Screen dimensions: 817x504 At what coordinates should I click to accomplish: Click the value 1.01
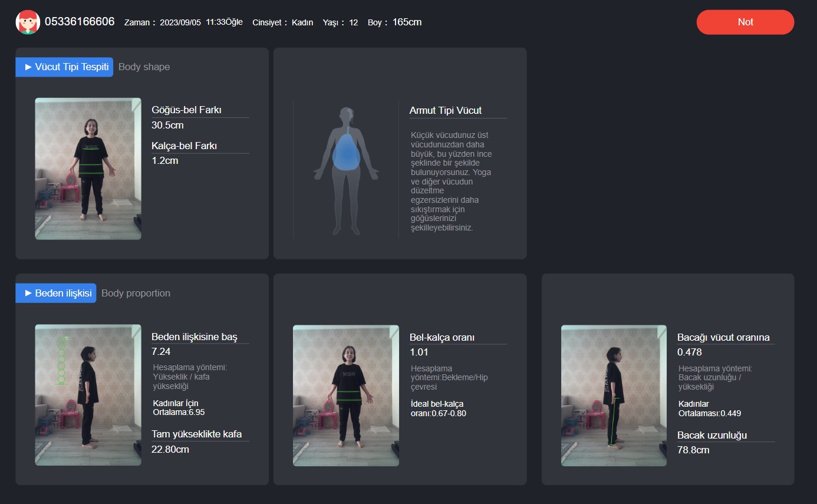point(419,352)
